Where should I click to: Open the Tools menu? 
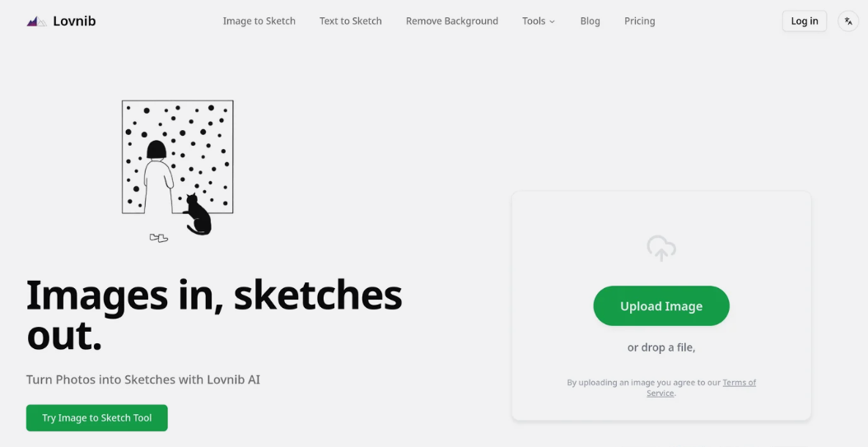point(534,21)
